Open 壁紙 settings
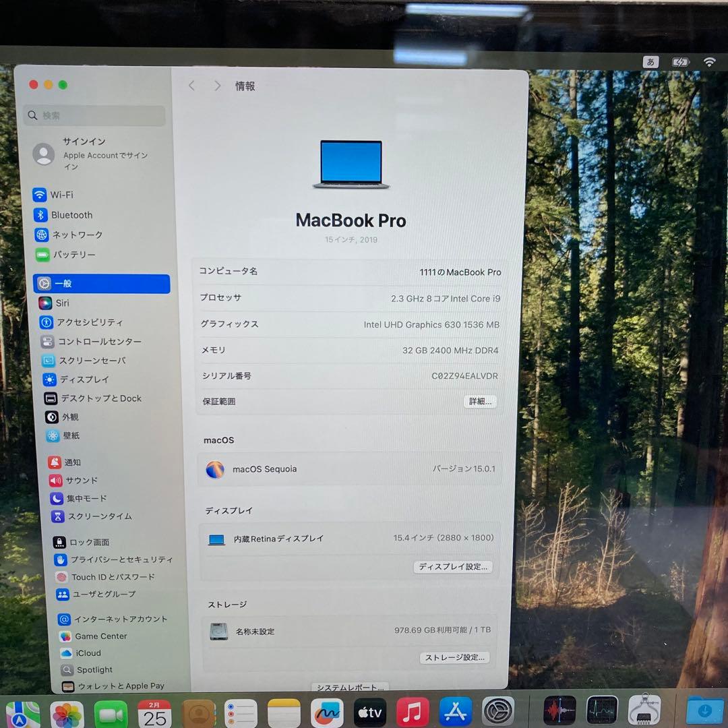 tap(63, 435)
